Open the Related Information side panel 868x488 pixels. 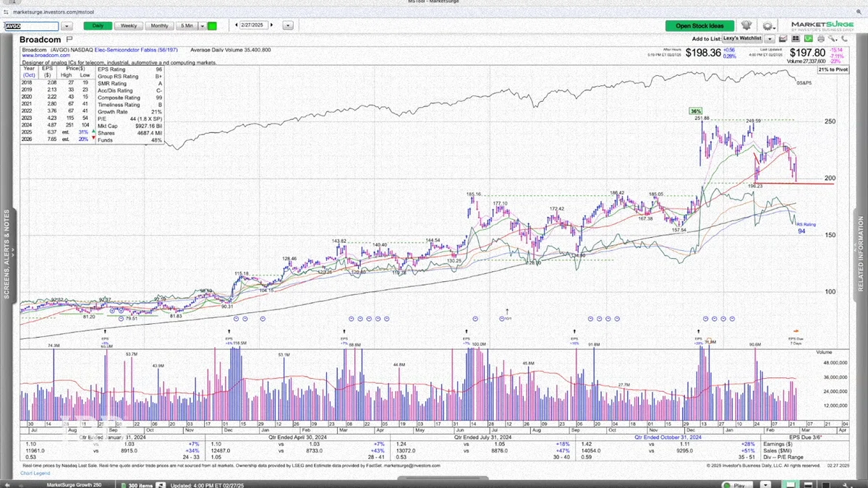[x=861, y=254]
